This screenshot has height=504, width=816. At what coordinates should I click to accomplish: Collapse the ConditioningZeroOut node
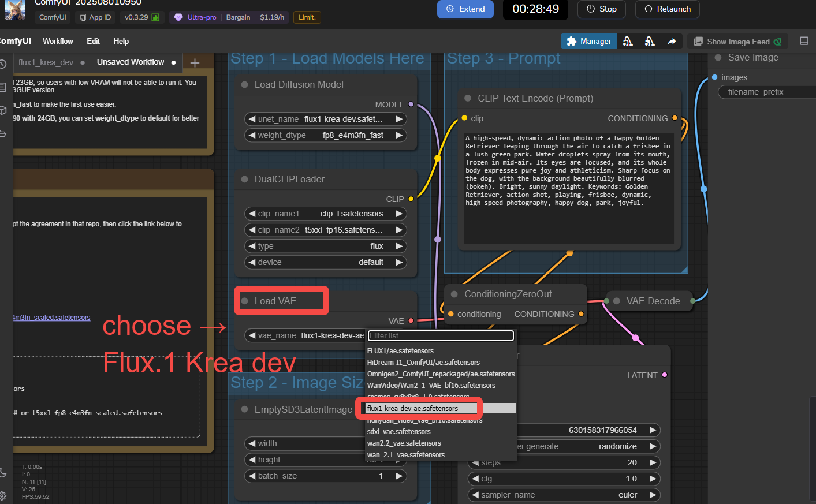pyautogui.click(x=454, y=294)
